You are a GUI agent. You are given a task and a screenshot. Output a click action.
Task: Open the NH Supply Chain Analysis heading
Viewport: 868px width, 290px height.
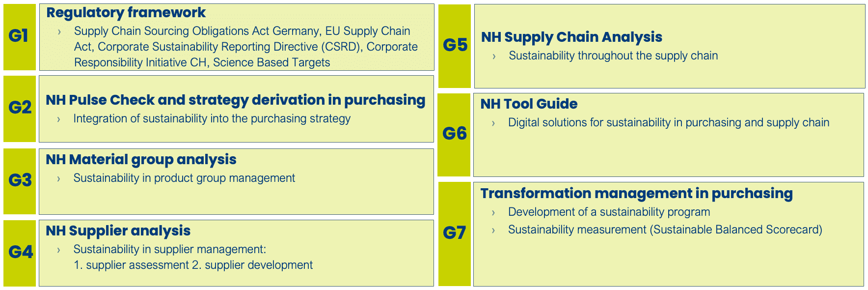coord(571,37)
